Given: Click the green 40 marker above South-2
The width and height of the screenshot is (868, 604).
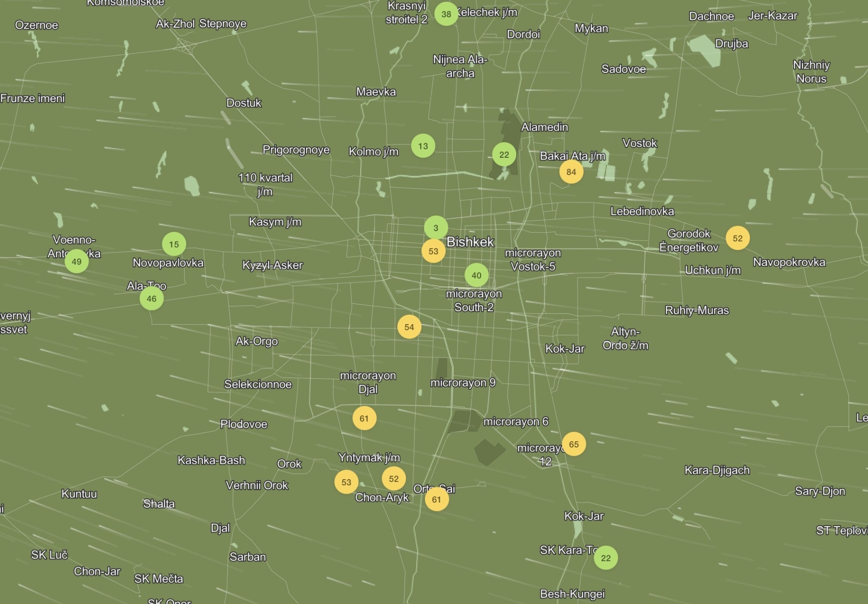Looking at the screenshot, I should tap(476, 275).
